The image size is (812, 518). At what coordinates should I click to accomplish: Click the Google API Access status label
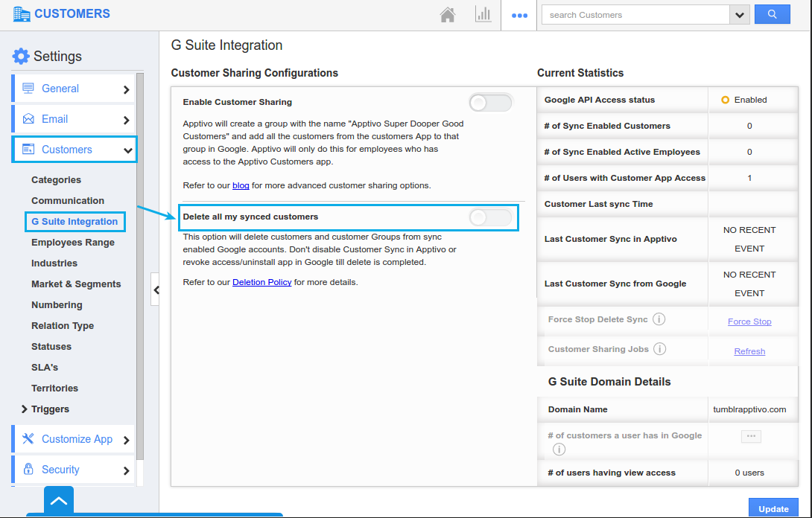[x=599, y=100]
